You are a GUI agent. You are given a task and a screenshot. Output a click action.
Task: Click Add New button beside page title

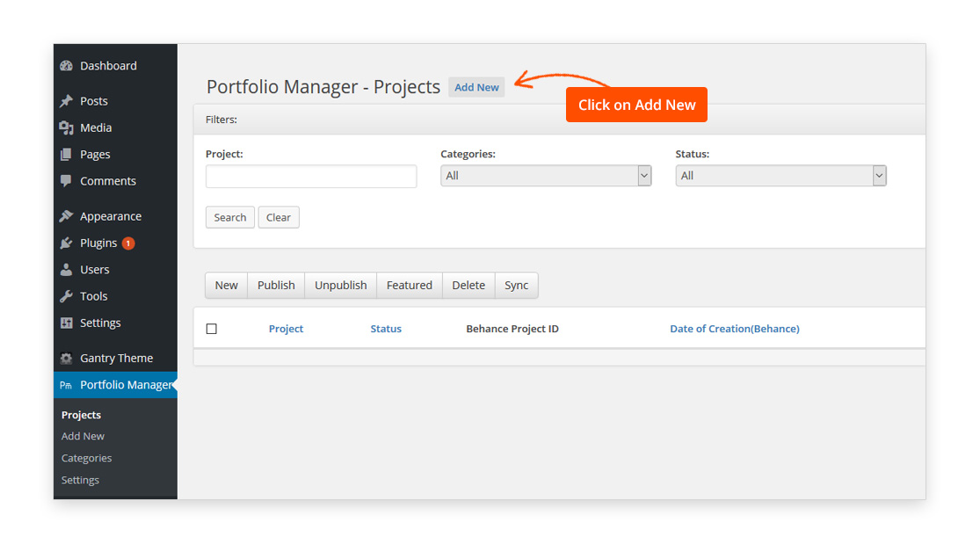click(x=476, y=88)
